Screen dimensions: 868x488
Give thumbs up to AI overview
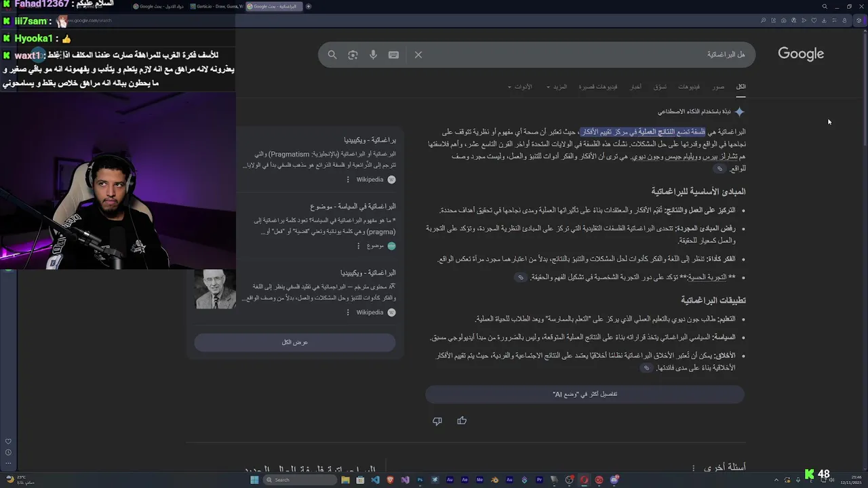(x=462, y=421)
